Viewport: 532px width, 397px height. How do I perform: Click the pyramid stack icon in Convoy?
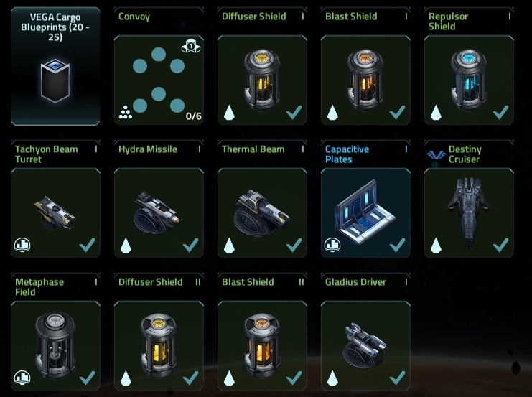[x=126, y=112]
